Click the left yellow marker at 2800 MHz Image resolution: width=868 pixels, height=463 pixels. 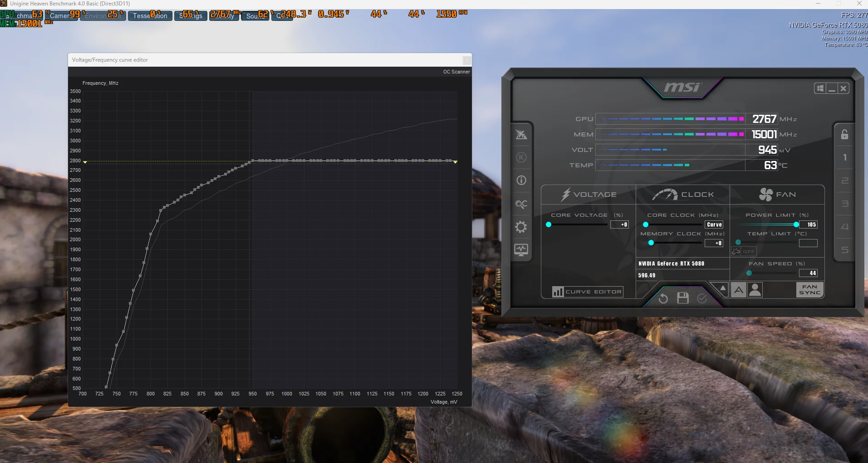pyautogui.click(x=85, y=162)
